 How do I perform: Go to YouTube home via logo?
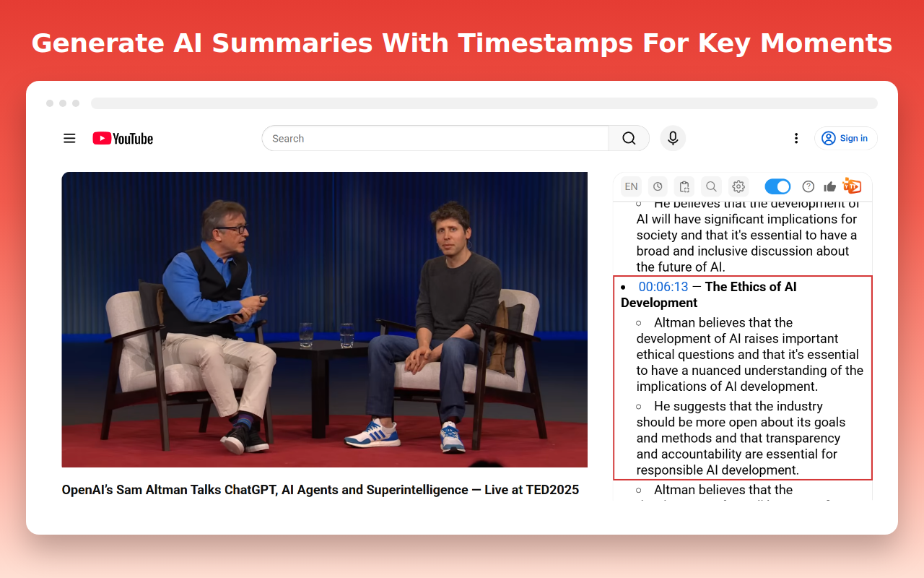(x=123, y=138)
